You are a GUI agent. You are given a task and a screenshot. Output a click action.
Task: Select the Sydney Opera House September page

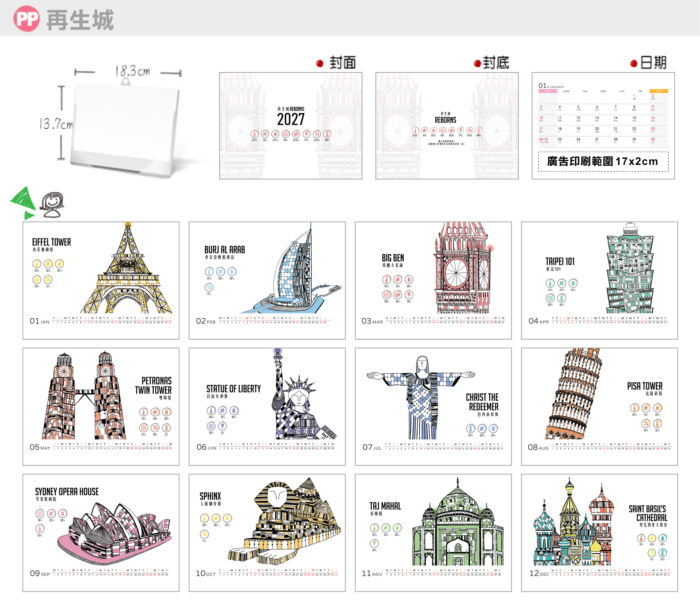[x=101, y=533]
